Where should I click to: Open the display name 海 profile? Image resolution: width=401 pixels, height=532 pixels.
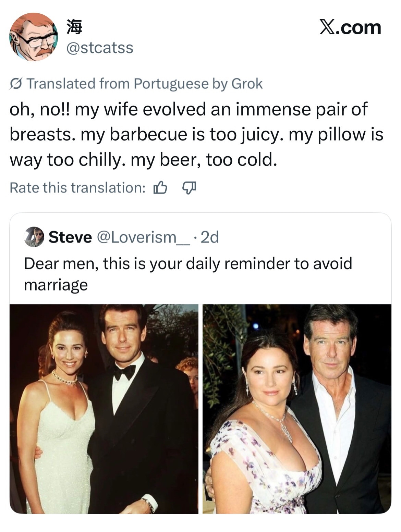point(74,27)
